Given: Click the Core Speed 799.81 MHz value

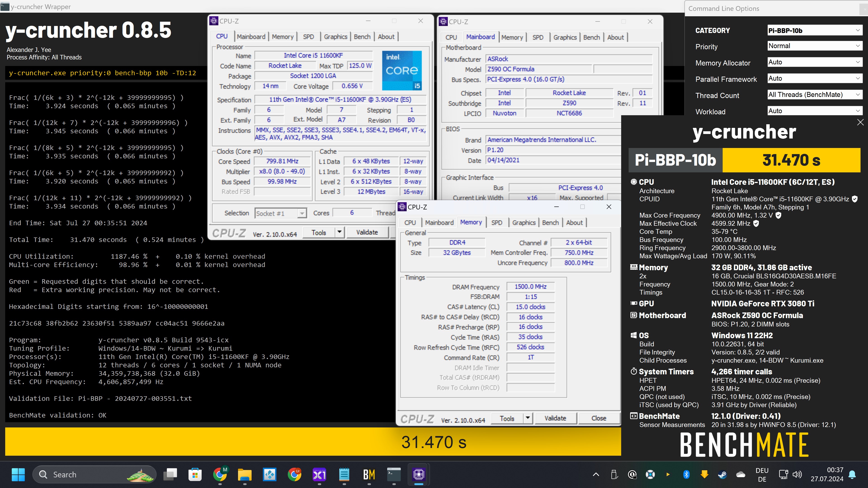Looking at the screenshot, I should 282,161.
